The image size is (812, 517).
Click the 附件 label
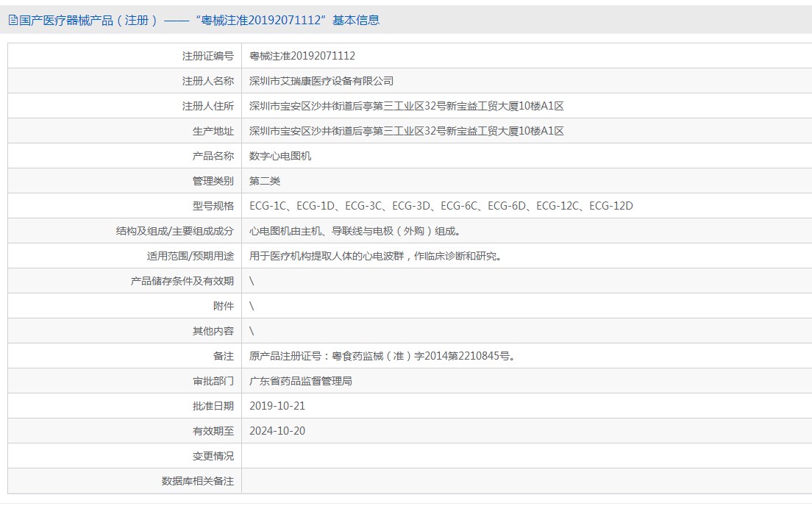[x=223, y=306]
